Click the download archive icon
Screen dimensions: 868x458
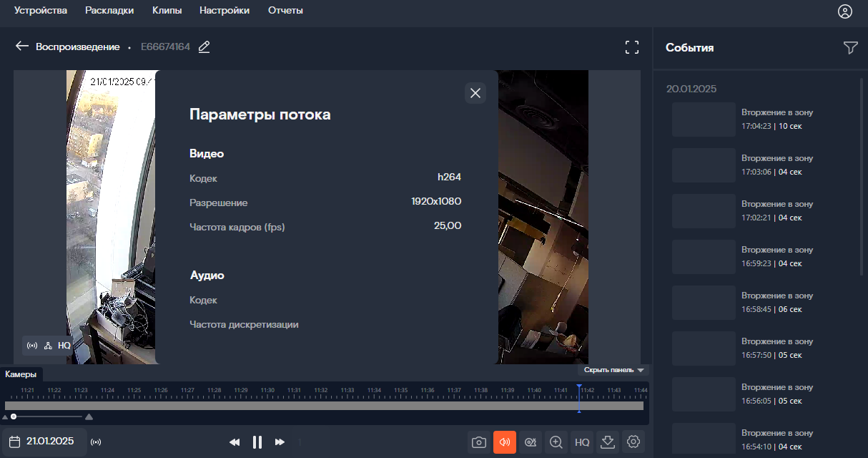coord(608,442)
